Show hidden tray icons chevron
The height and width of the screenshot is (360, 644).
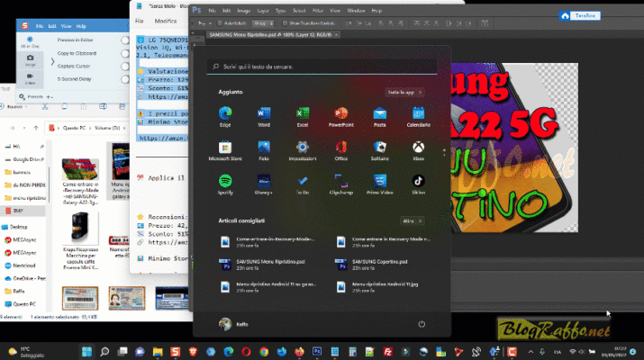pyautogui.click(x=531, y=352)
